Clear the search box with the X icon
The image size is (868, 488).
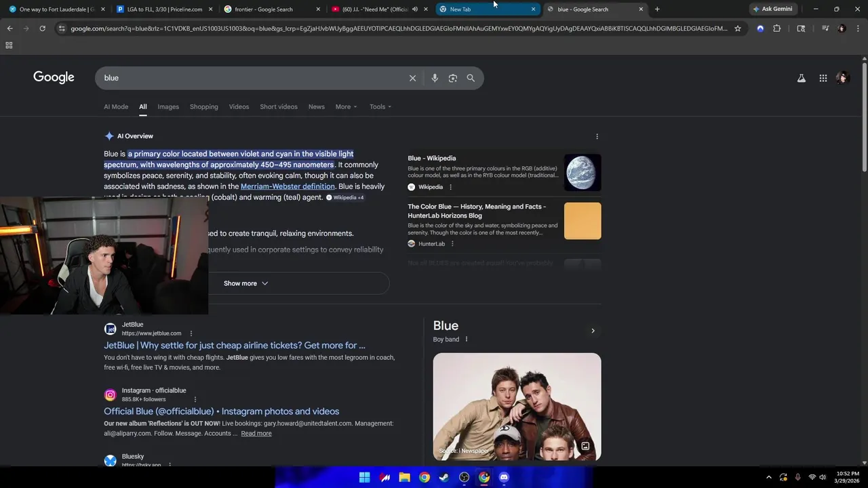[x=412, y=78]
